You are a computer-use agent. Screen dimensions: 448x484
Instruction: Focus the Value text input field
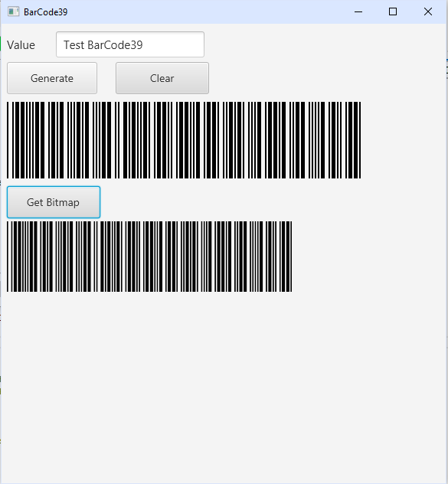pos(130,44)
